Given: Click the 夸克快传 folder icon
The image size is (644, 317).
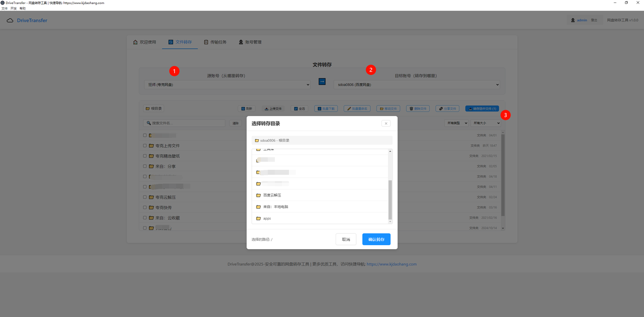Looking at the screenshot, I should point(151,207).
